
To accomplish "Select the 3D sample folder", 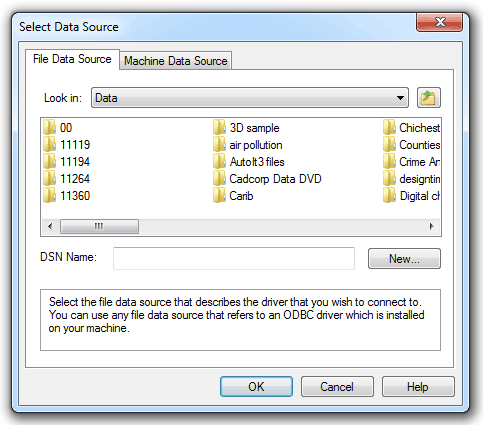I will pyautogui.click(x=246, y=128).
